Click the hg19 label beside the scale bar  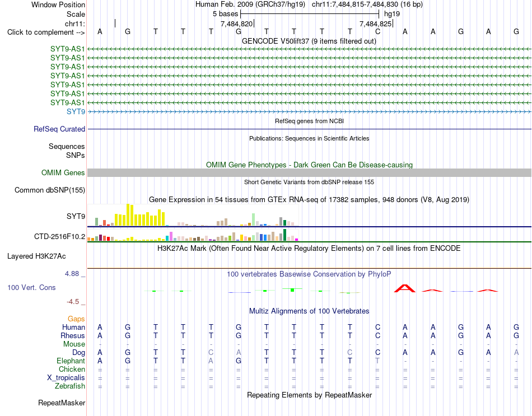click(392, 14)
